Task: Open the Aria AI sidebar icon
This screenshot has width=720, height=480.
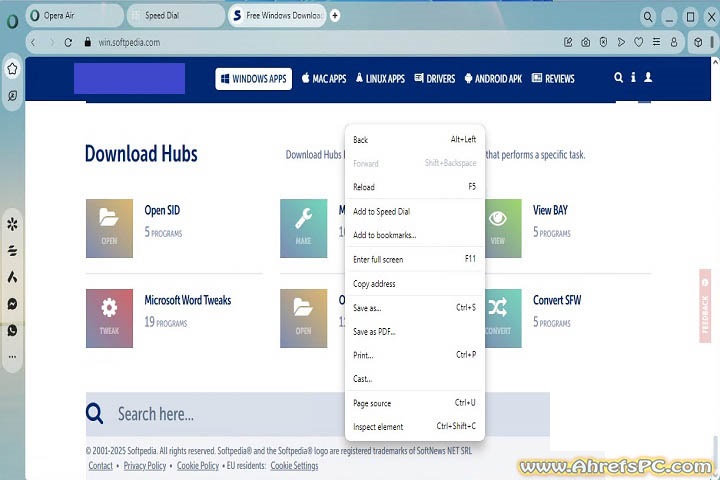Action: pos(12,277)
